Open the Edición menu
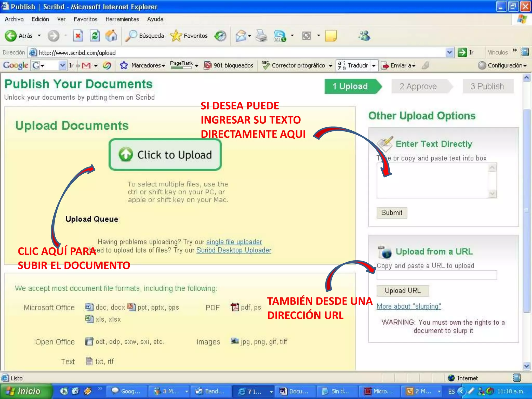Viewport: 532px width, 399px height. (x=40, y=19)
